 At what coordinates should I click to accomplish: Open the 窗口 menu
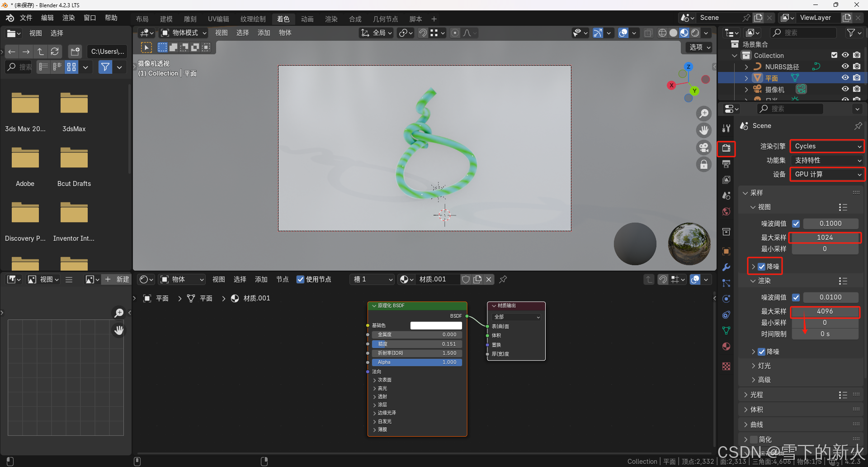[x=90, y=18]
